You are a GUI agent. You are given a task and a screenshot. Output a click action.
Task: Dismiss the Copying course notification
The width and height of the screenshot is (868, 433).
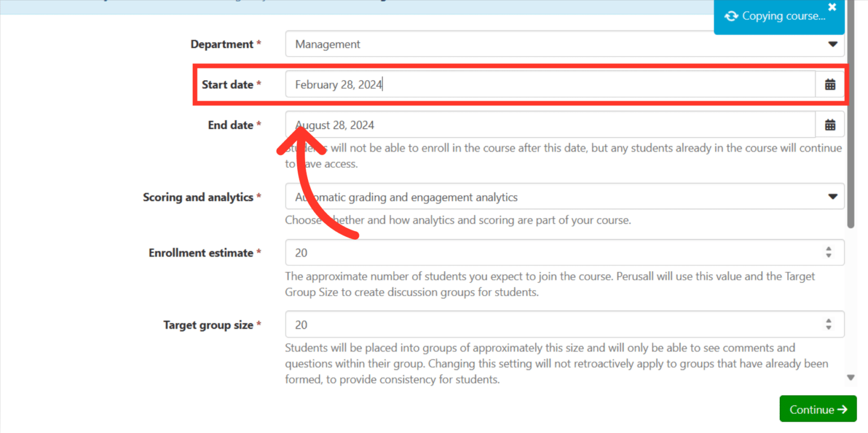[x=832, y=7]
